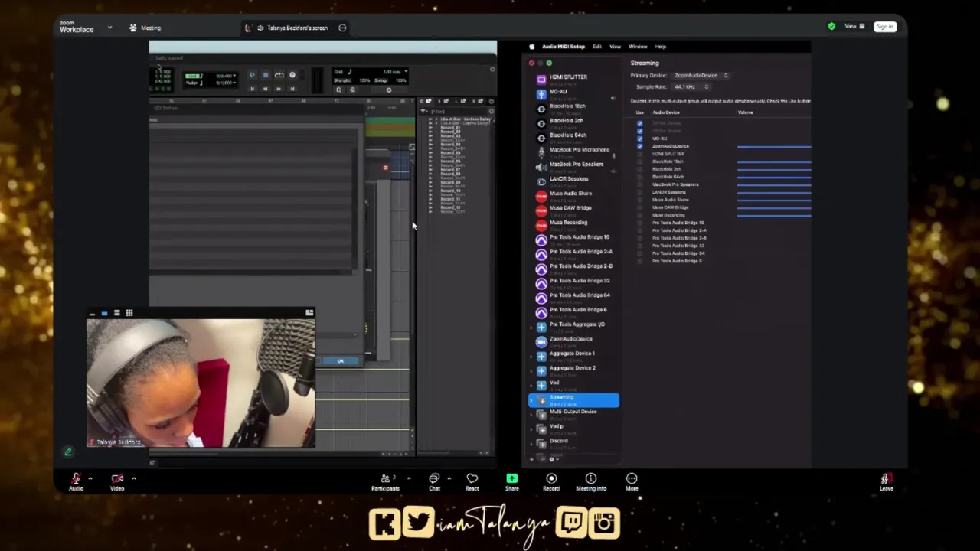The height and width of the screenshot is (551, 980).
Task: Select Pro Tools Audio Bridge 2-A
Action: [x=573, y=254]
